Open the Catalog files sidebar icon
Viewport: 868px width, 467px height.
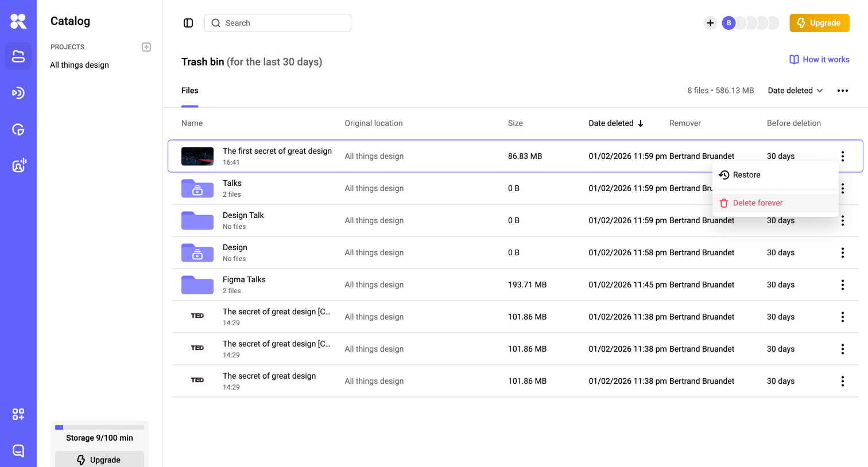click(x=18, y=56)
